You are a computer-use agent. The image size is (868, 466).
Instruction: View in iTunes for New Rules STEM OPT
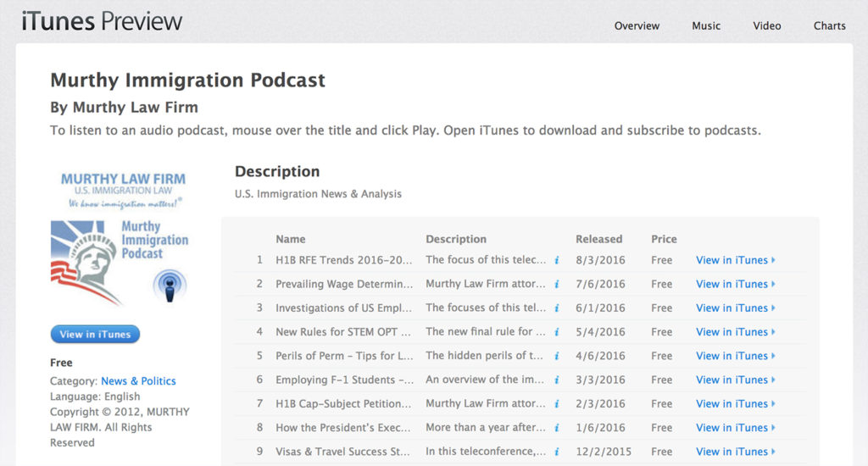[735, 332]
